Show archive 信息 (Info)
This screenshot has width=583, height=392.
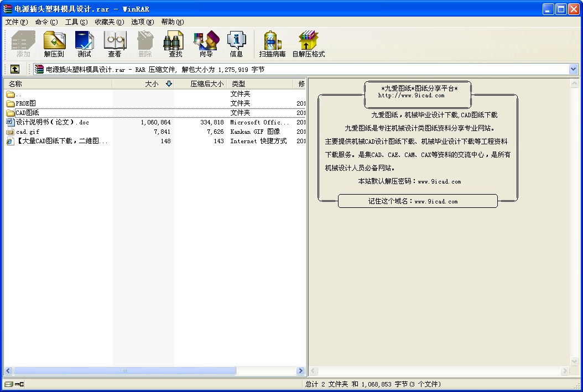pos(236,44)
